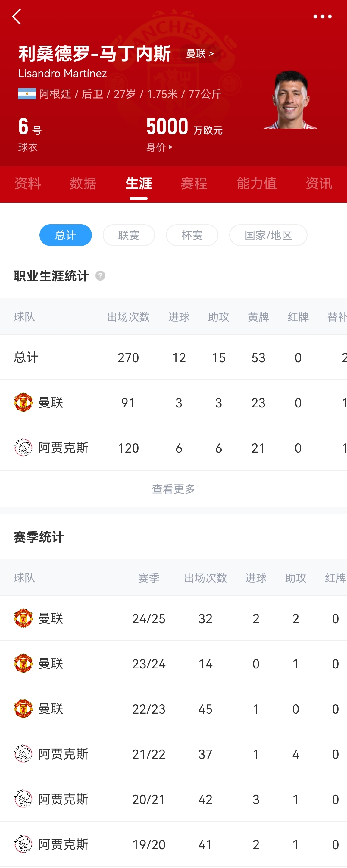Viewport: 347px width, 868px height.
Task: Tap Ajax crest for 21/22 season
Action: click(23, 754)
